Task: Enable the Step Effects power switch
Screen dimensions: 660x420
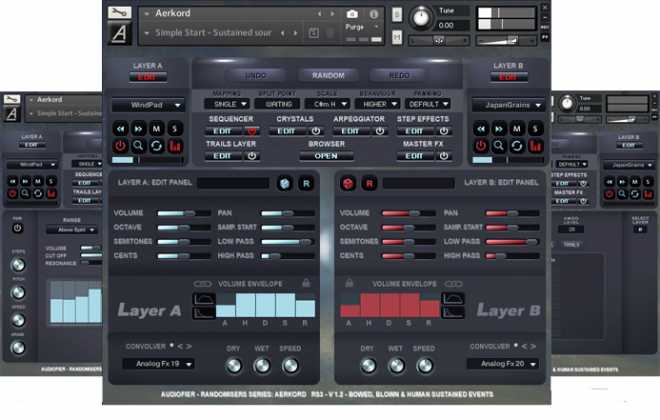Action: tap(444, 131)
